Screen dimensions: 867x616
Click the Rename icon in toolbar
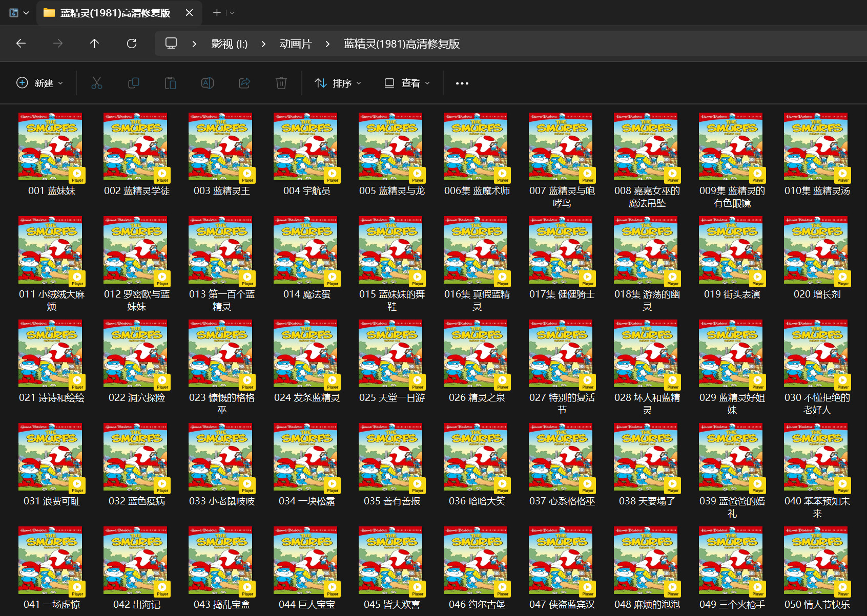[208, 83]
